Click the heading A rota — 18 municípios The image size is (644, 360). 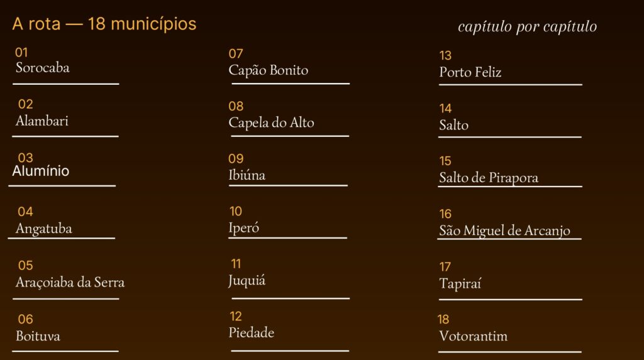pyautogui.click(x=104, y=24)
